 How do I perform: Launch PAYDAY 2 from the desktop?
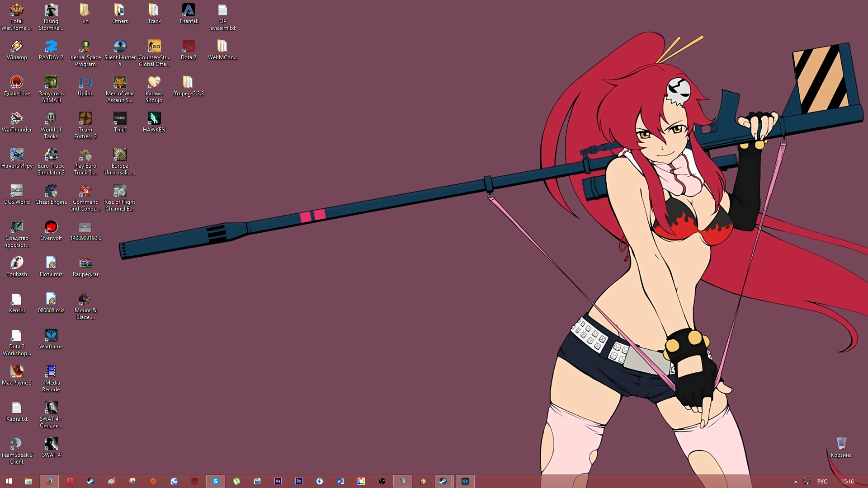(x=51, y=47)
